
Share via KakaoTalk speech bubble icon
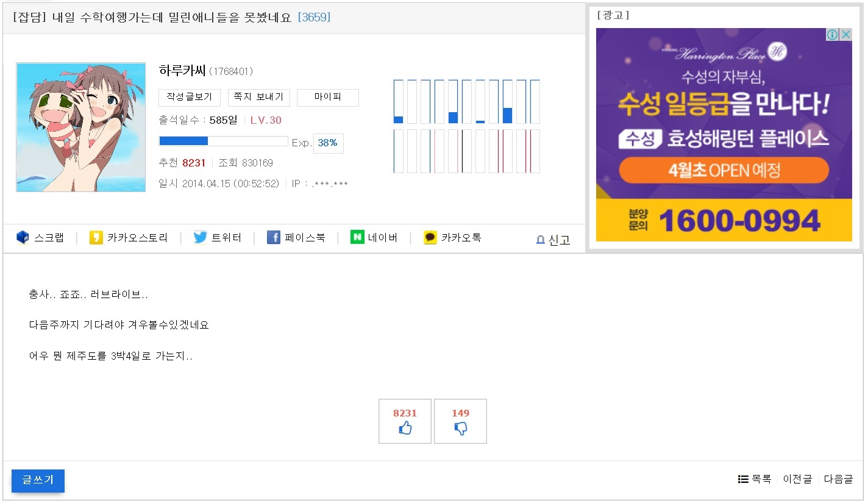430,238
